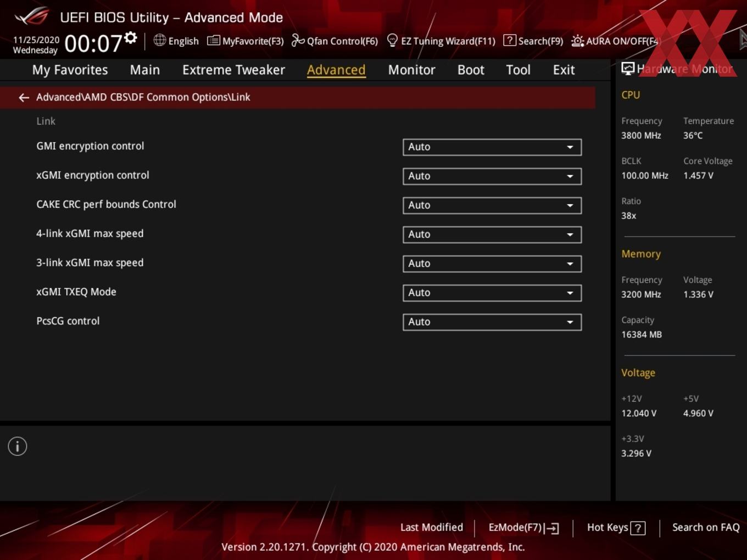Click Memory Frequency 3200 MHz value
The width and height of the screenshot is (747, 560).
coord(641,294)
